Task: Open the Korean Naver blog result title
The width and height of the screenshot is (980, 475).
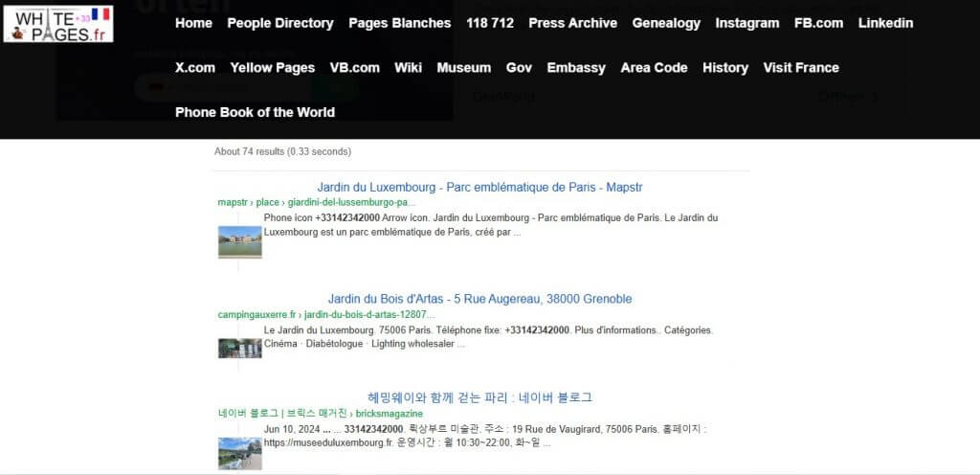Action: point(479,397)
